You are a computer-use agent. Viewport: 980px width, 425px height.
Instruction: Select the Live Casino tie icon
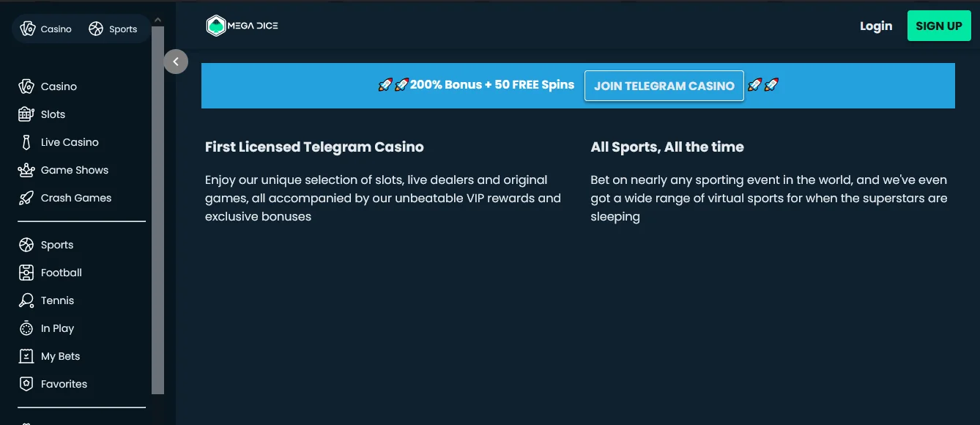click(26, 142)
